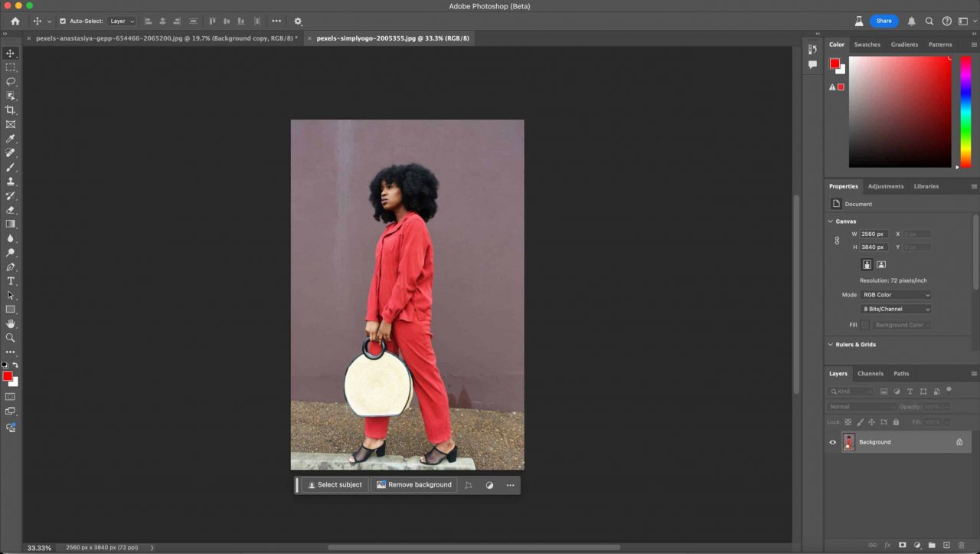Toggle lock transparent pixels

(848, 421)
